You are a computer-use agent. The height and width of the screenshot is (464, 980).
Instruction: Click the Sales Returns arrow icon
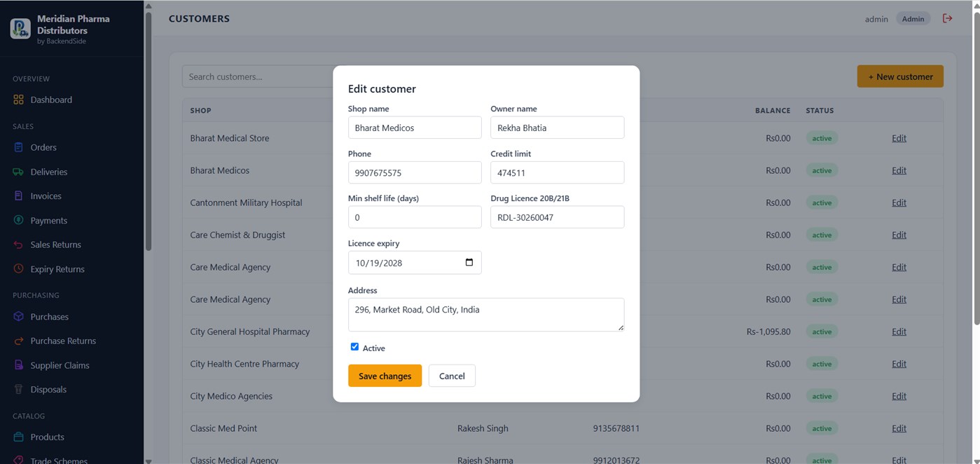point(18,245)
